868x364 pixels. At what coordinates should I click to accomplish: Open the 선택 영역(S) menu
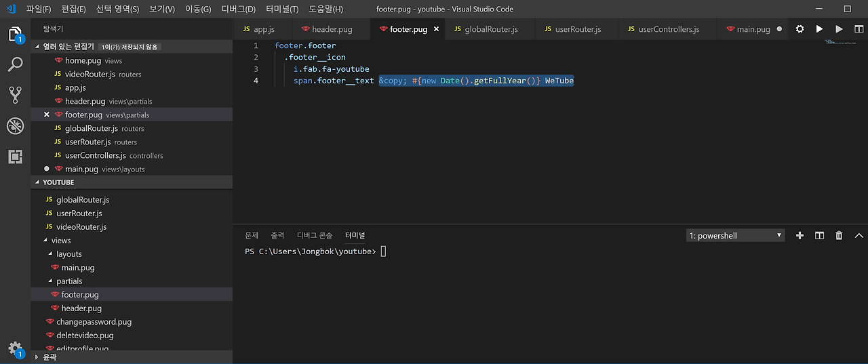(117, 9)
